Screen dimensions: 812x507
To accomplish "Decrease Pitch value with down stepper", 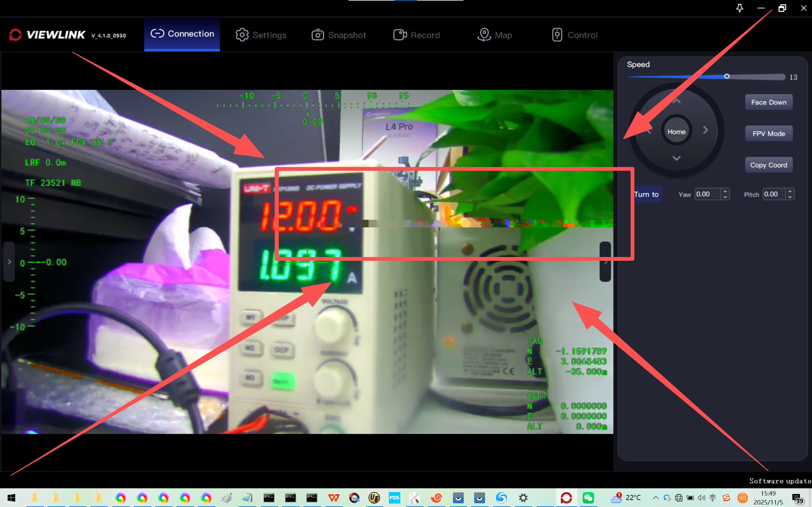I will coord(790,197).
